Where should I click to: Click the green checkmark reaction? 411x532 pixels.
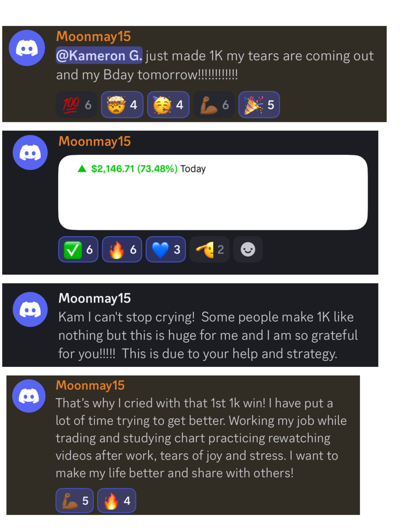click(x=78, y=250)
